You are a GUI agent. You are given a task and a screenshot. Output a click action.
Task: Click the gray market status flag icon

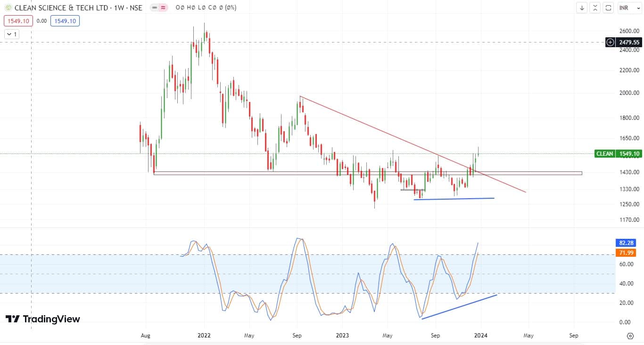[x=155, y=8]
